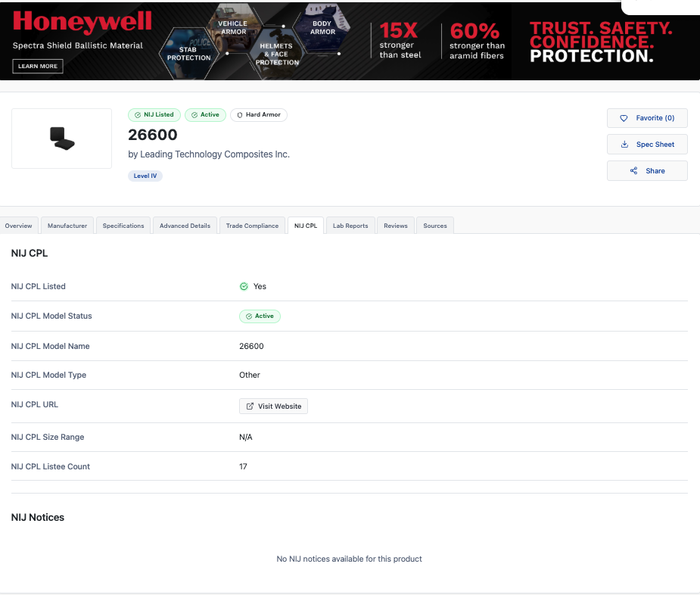Click the NIJ CPL Model Name value 26600
The width and height of the screenshot is (700, 595).
click(x=251, y=346)
